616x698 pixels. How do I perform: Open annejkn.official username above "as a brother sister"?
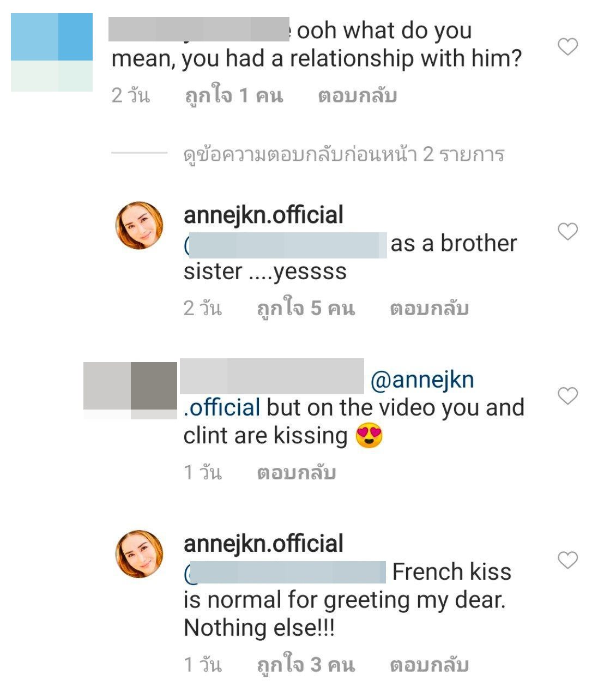[263, 215]
